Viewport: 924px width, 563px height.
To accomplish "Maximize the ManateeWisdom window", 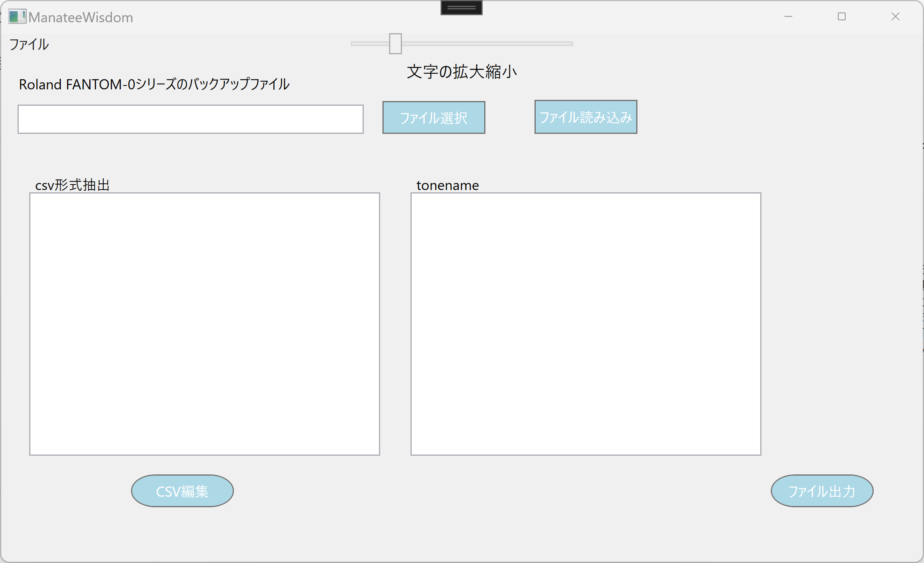I will [x=841, y=17].
